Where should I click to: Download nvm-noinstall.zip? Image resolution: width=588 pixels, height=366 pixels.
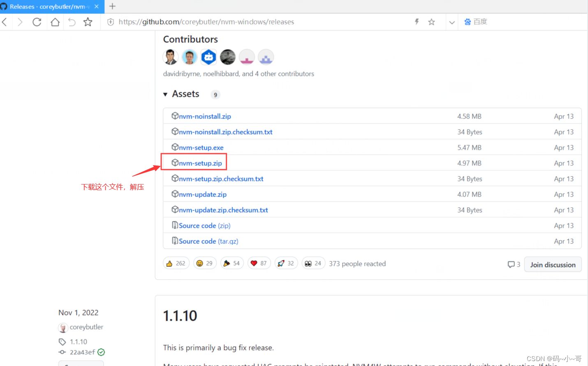pos(205,116)
